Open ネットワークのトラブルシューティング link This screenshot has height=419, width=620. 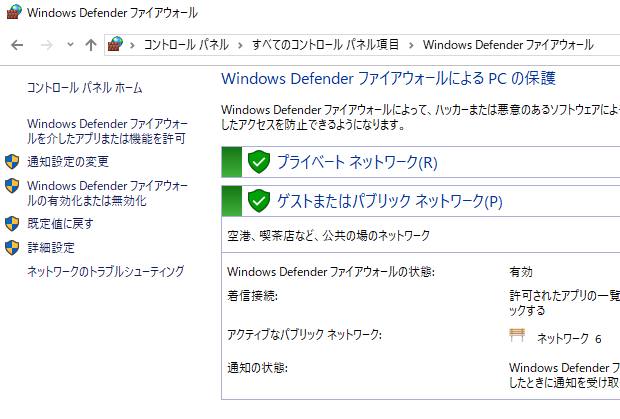point(105,271)
